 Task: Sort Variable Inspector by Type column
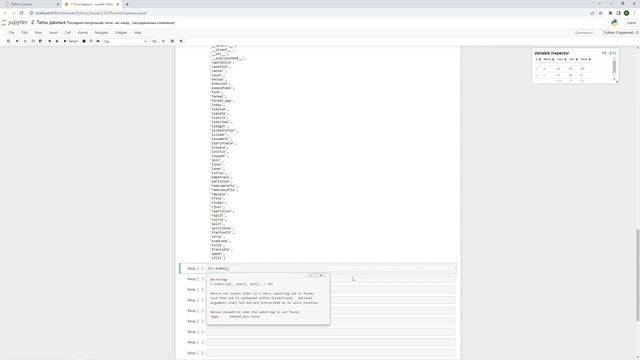click(x=562, y=60)
